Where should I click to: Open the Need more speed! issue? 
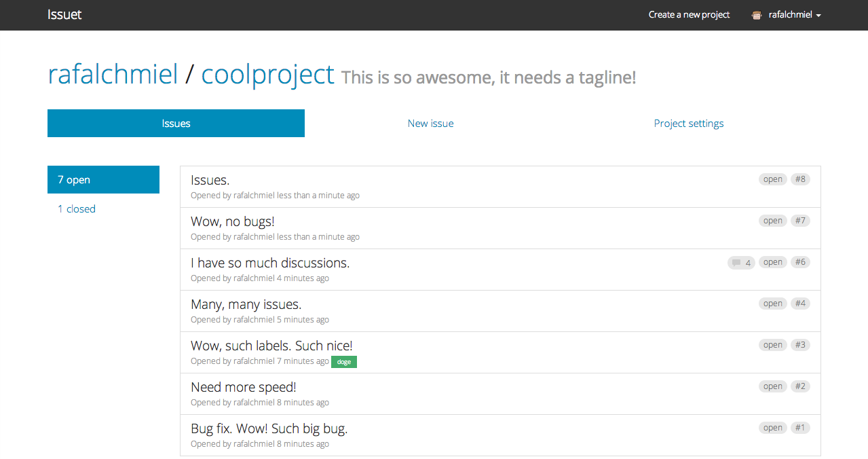244,387
